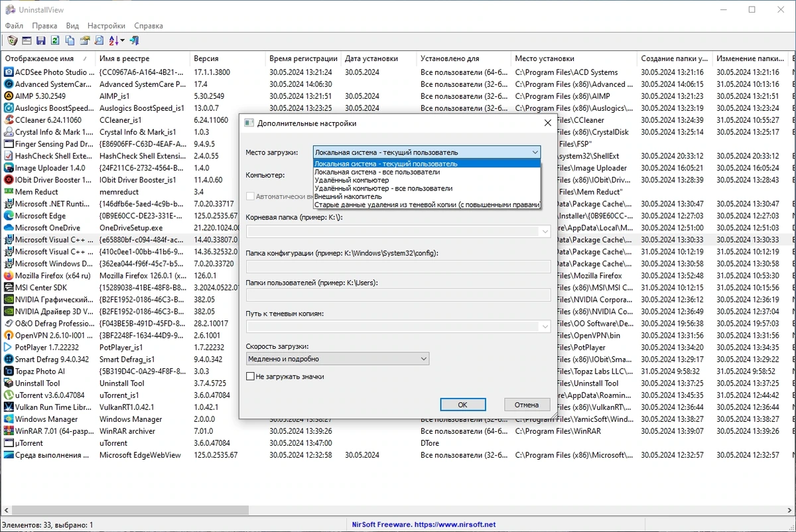Open the Правка menu
The image size is (796, 532).
[x=44, y=26]
